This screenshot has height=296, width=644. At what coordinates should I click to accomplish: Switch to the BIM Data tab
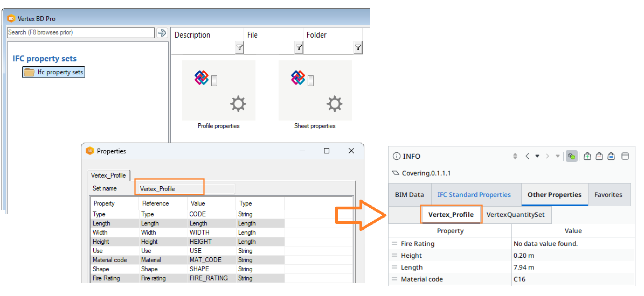tap(410, 195)
